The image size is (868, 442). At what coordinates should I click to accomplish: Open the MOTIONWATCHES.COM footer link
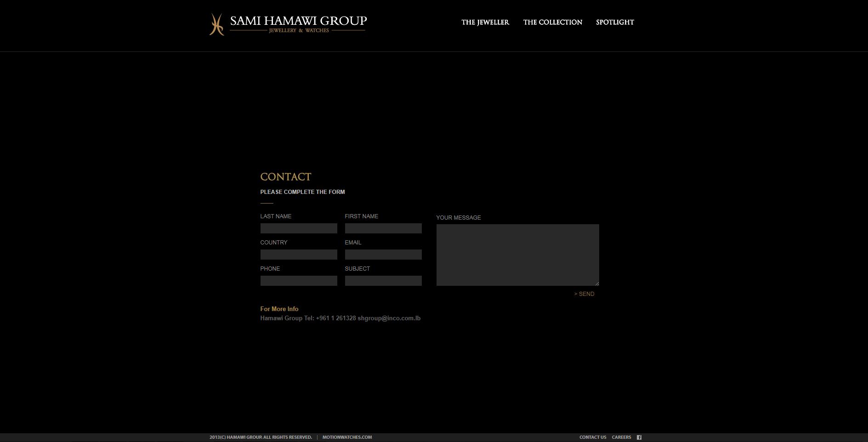coord(346,437)
